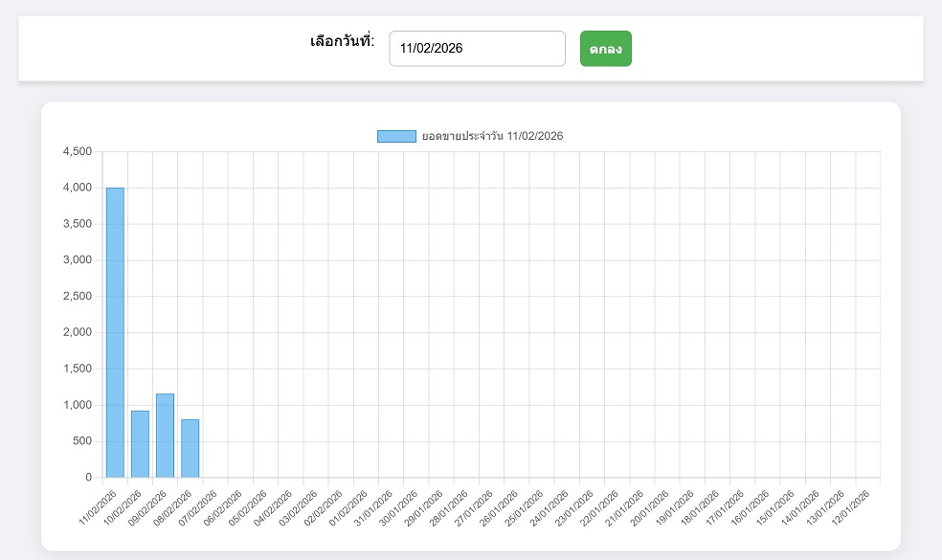Click the 15/01/2026 x-axis label
Viewport: 942px width, 560px height.
point(775,507)
